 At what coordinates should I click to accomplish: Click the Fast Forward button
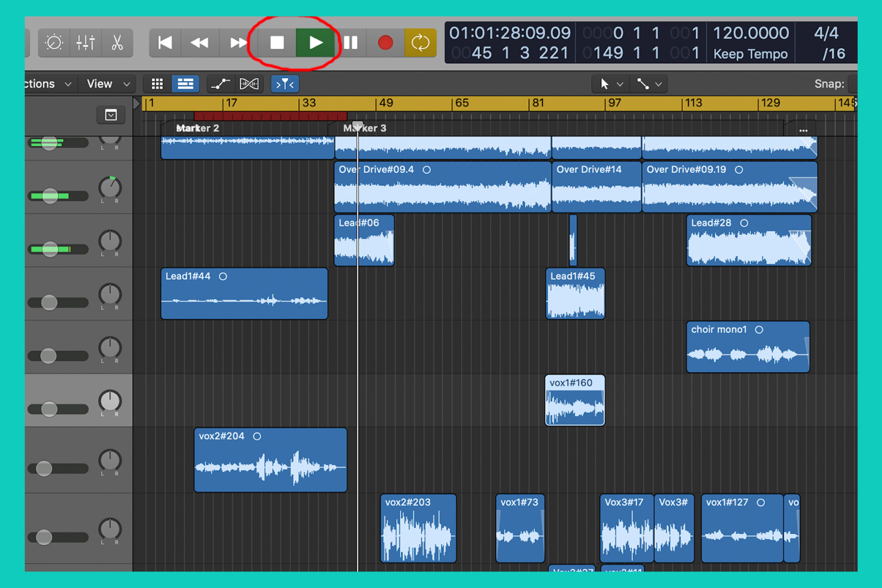[238, 43]
